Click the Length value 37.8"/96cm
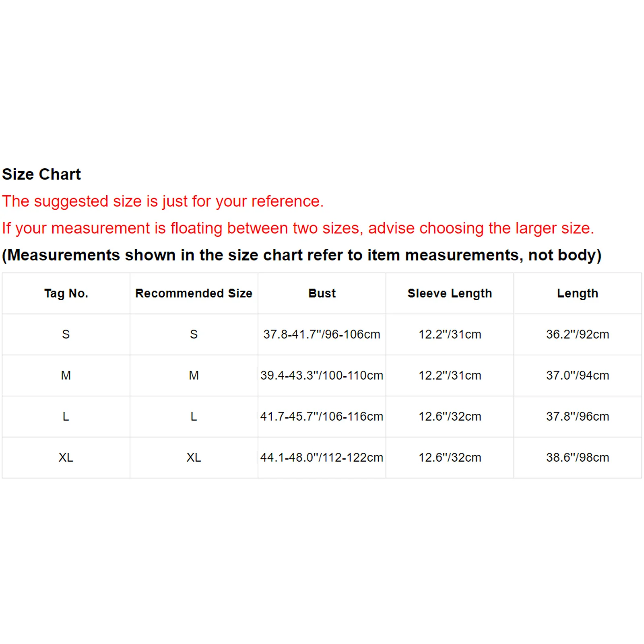 point(578,416)
